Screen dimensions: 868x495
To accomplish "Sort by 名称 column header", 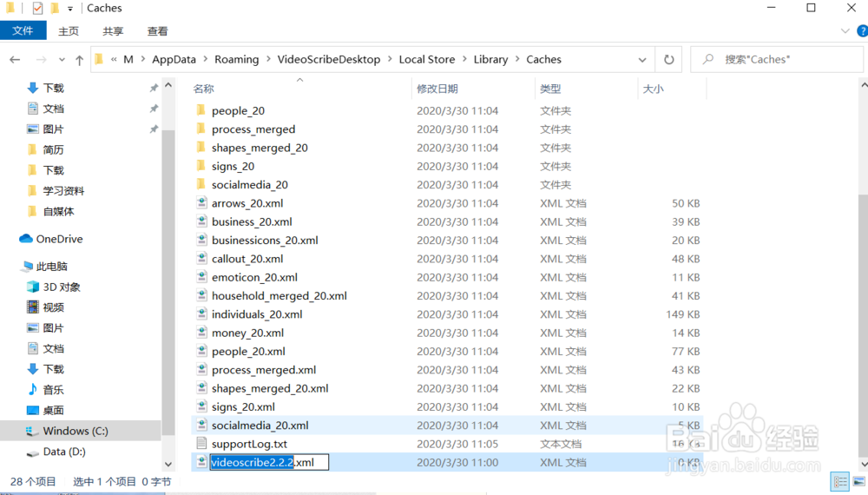I will [x=204, y=89].
